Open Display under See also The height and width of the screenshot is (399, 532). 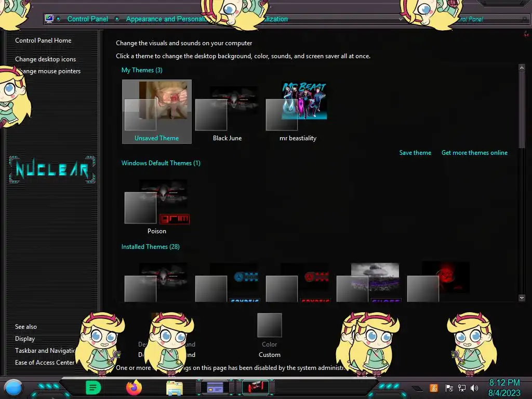pos(25,339)
